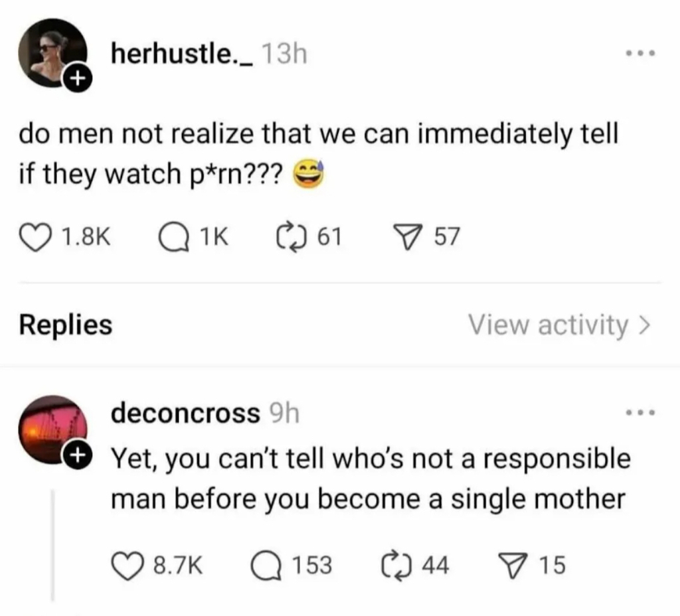
Task: View the 1.8K likes count
Action: [x=86, y=238]
